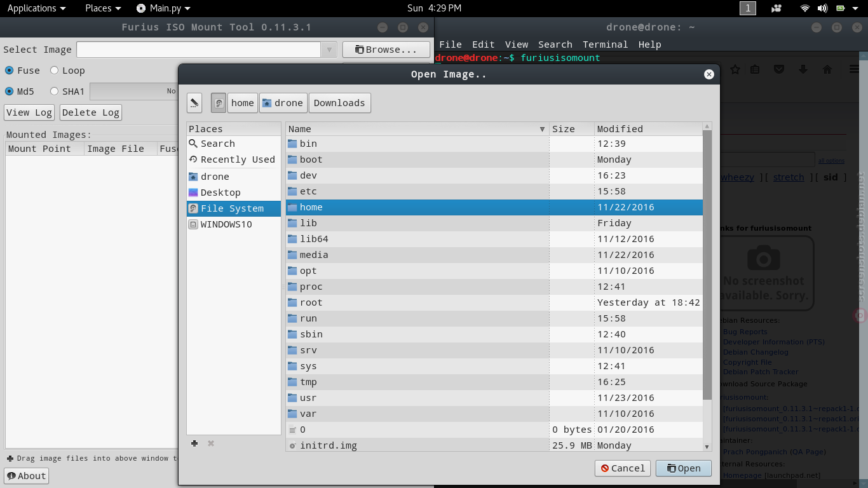
Task: Open the terminal Search menu
Action: (x=555, y=44)
